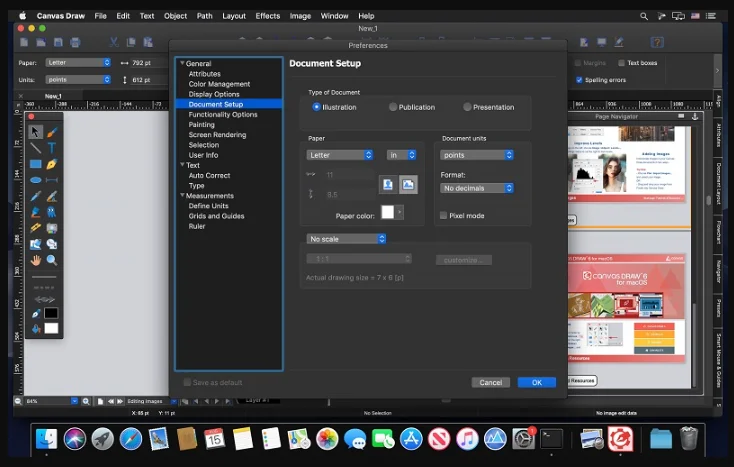Open the File menu
Screen dimensions: 734x467
(x=101, y=16)
